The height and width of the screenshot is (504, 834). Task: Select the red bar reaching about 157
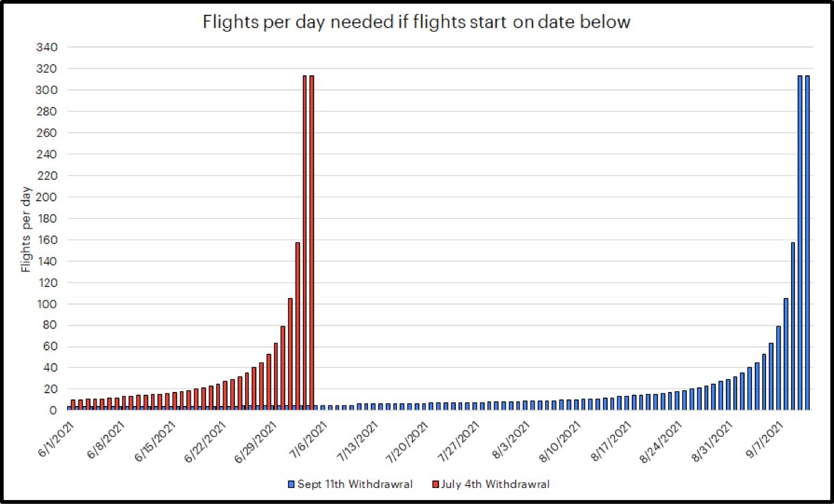[297, 326]
